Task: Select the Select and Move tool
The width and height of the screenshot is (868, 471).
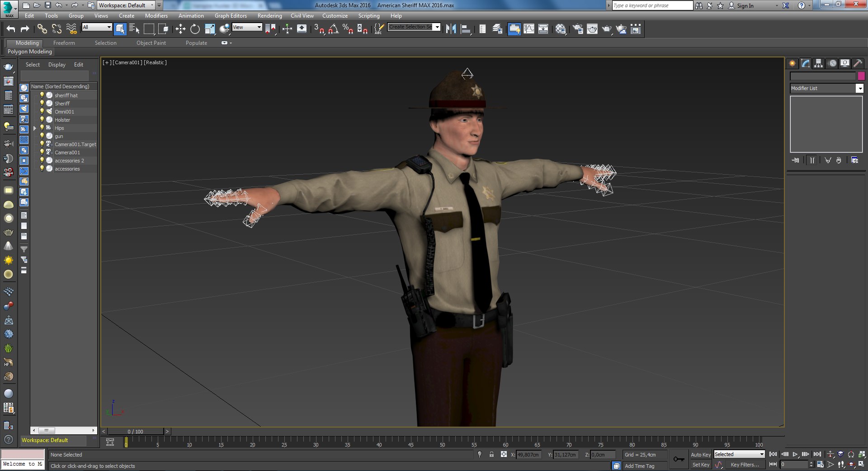Action: 180,29
